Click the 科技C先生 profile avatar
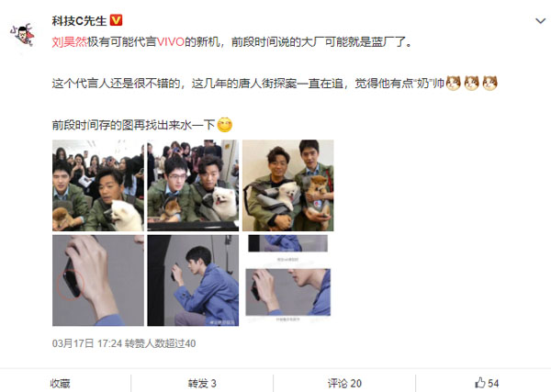Image resolution: width=551 pixels, height=392 pixels. pos(22,35)
